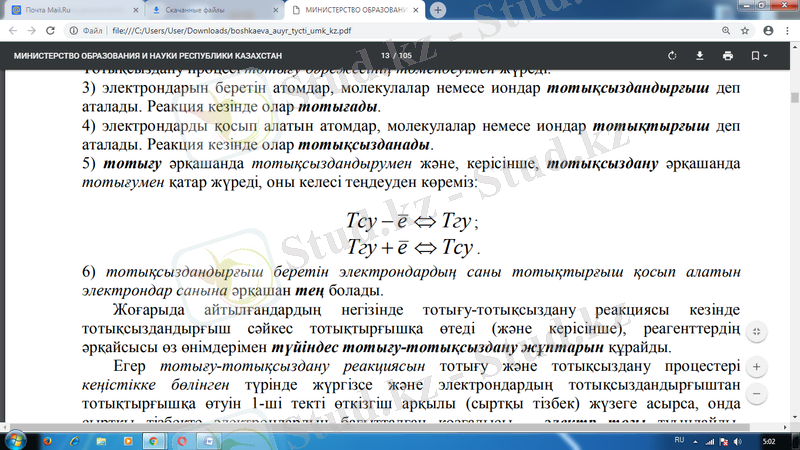
Task: Open Chrome's three-dot menu
Action: [x=787, y=31]
